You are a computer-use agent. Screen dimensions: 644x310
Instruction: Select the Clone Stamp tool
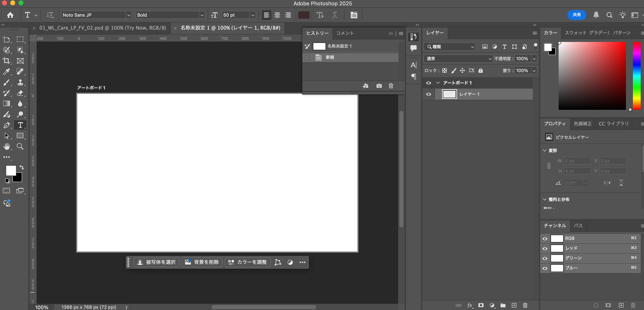pyautogui.click(x=20, y=82)
